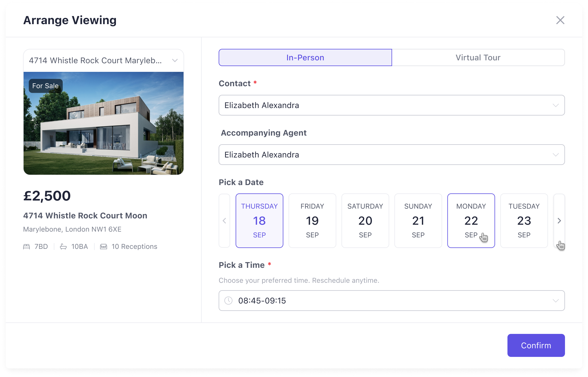This screenshot has width=588, height=377.
Task: Expand the property address dropdown
Action: point(175,60)
